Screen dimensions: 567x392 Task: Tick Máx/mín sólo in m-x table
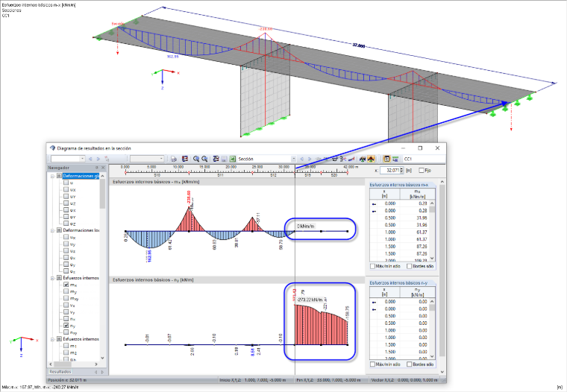[x=372, y=266]
